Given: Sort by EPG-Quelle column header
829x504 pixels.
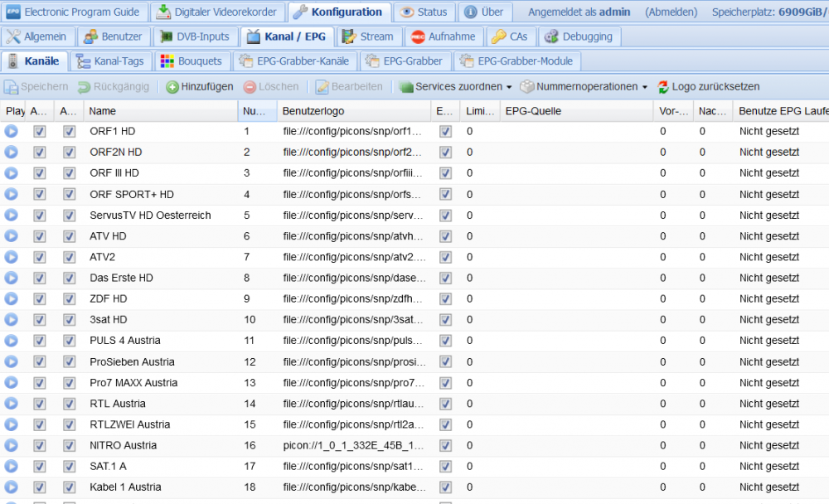Looking at the screenshot, I should click(576, 111).
